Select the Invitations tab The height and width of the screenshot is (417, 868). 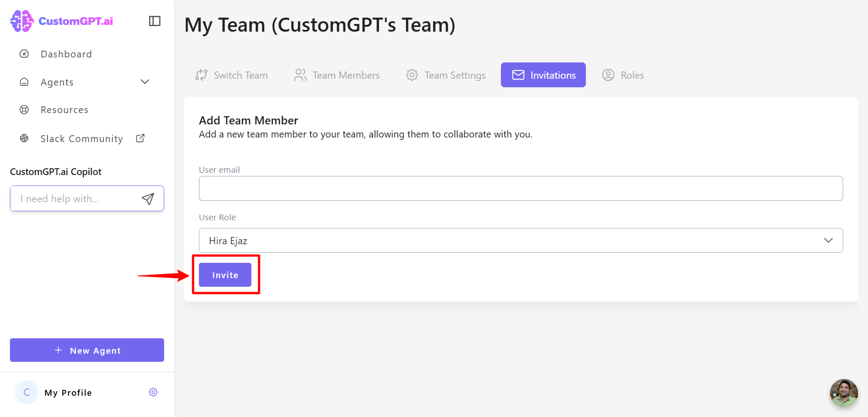coord(543,75)
